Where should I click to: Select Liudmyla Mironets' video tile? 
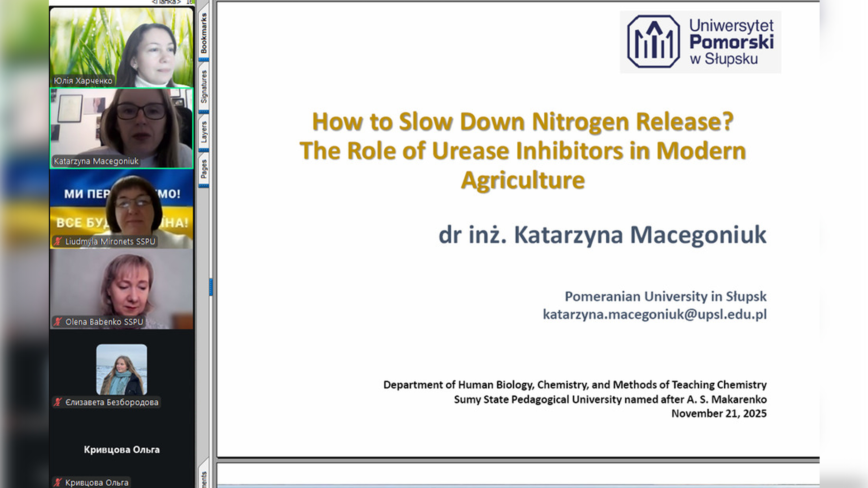121,208
